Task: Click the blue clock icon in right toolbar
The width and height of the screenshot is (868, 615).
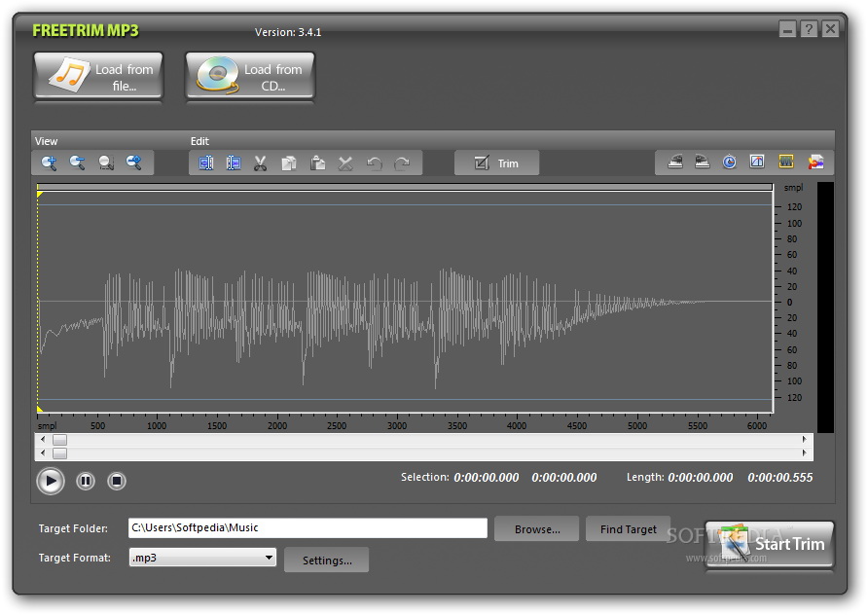Action: 729,163
